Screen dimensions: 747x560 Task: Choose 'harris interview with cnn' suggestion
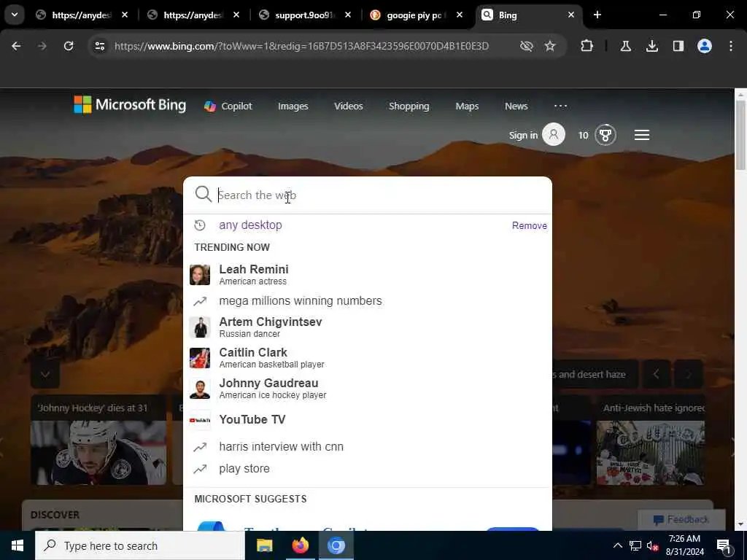pos(368,447)
